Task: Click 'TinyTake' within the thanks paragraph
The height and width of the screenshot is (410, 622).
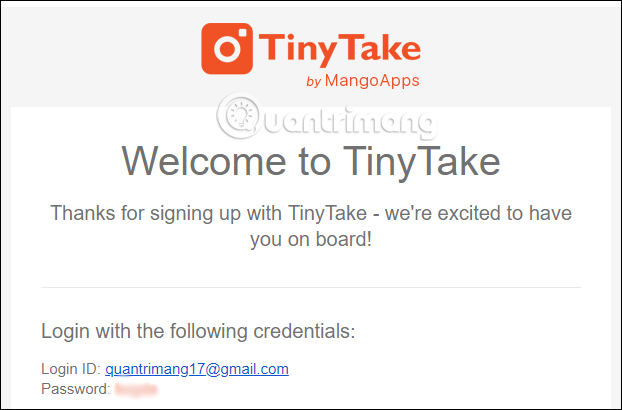Action: pyautogui.click(x=327, y=214)
